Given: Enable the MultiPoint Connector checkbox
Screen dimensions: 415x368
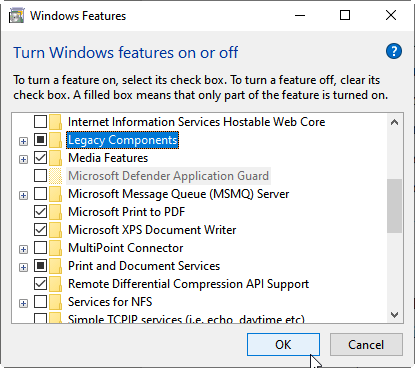Looking at the screenshot, I should (x=40, y=248).
